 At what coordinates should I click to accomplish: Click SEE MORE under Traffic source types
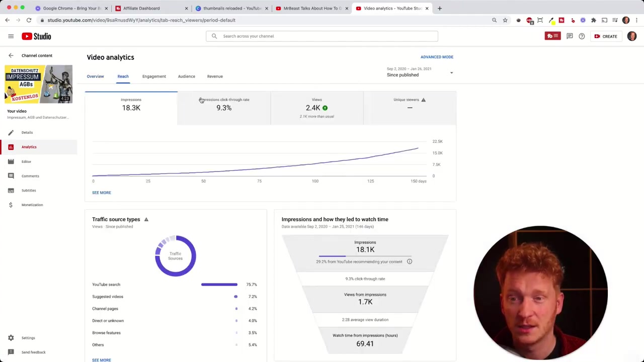pos(102,360)
